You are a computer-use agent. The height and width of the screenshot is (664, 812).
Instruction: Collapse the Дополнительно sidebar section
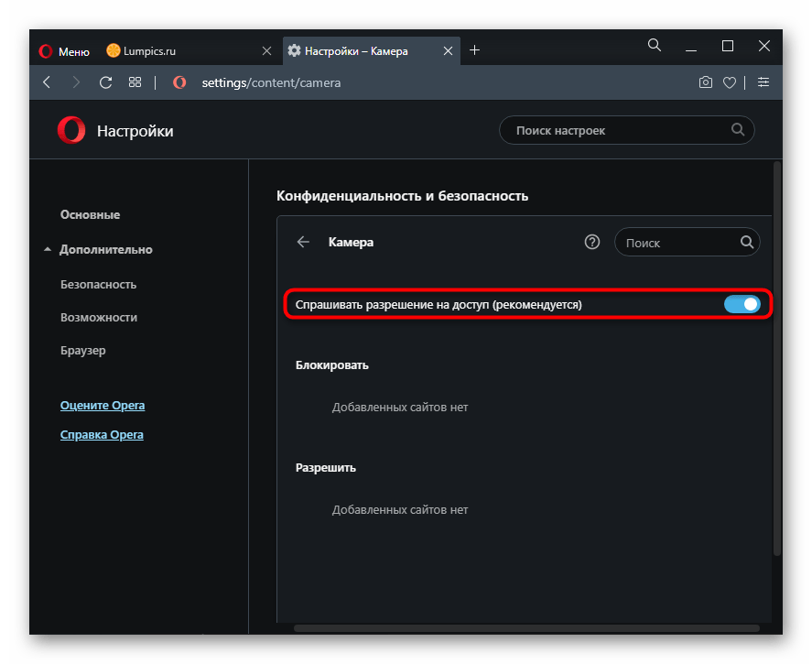coord(48,250)
